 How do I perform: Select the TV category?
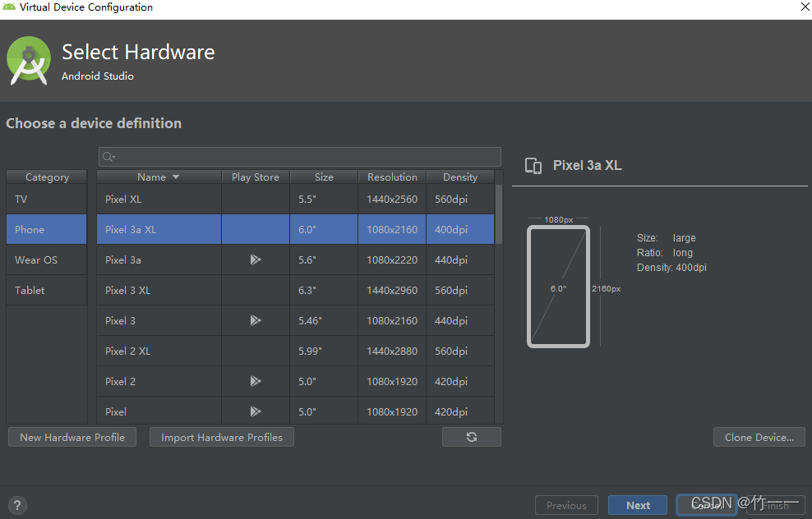pyautogui.click(x=47, y=200)
